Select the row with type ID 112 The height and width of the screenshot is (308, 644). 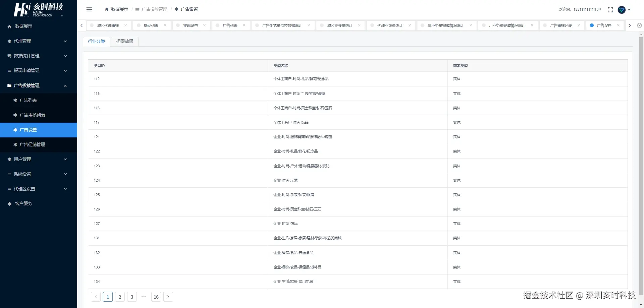pos(358,79)
